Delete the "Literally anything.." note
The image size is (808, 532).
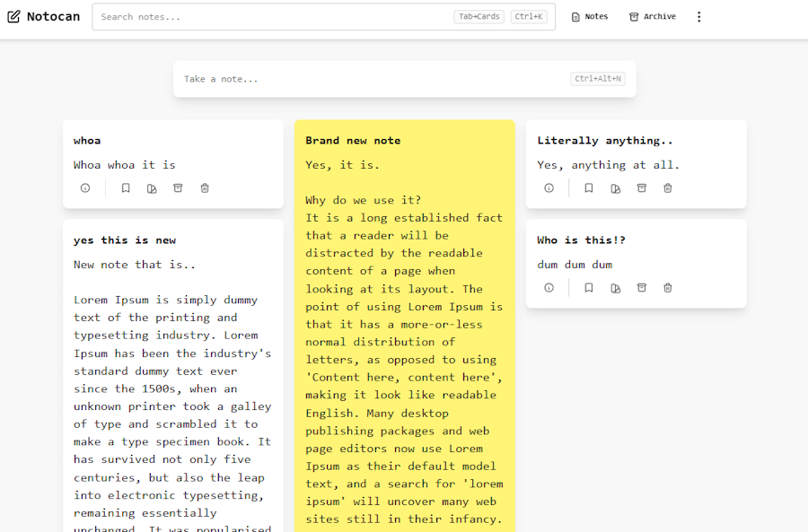[667, 188]
